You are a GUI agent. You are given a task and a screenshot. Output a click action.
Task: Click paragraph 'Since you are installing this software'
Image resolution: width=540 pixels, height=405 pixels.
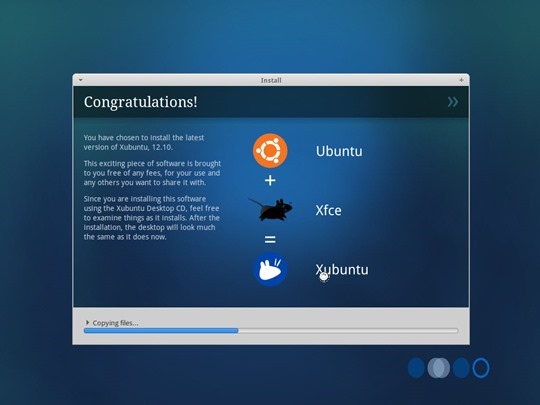152,218
